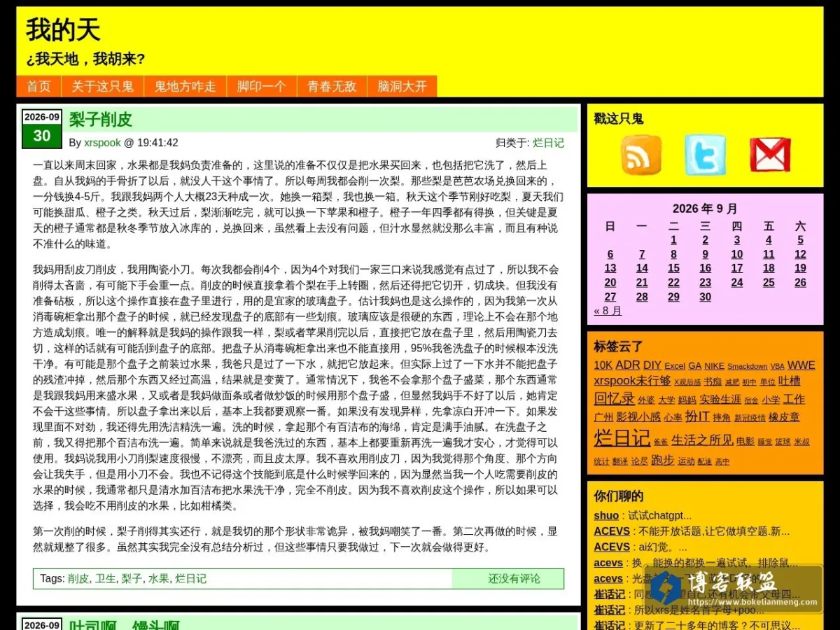The image size is (840, 630).
Task: Open the 梨子 tag below the post
Action: tap(132, 578)
